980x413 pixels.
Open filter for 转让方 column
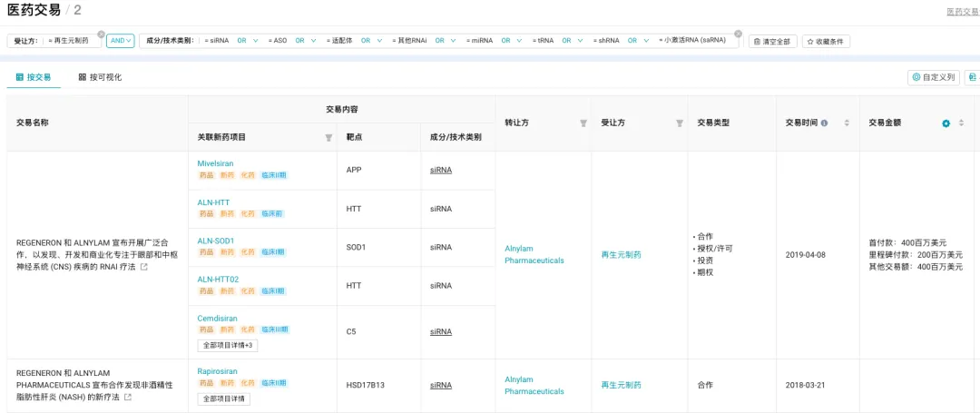click(x=583, y=123)
